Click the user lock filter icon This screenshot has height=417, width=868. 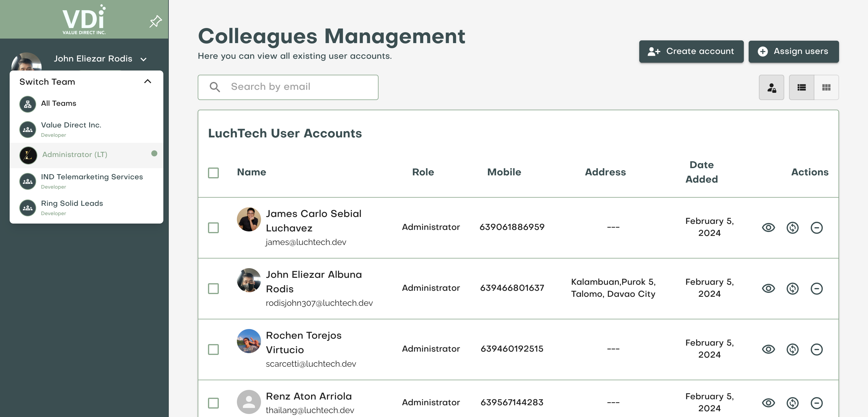pos(771,88)
